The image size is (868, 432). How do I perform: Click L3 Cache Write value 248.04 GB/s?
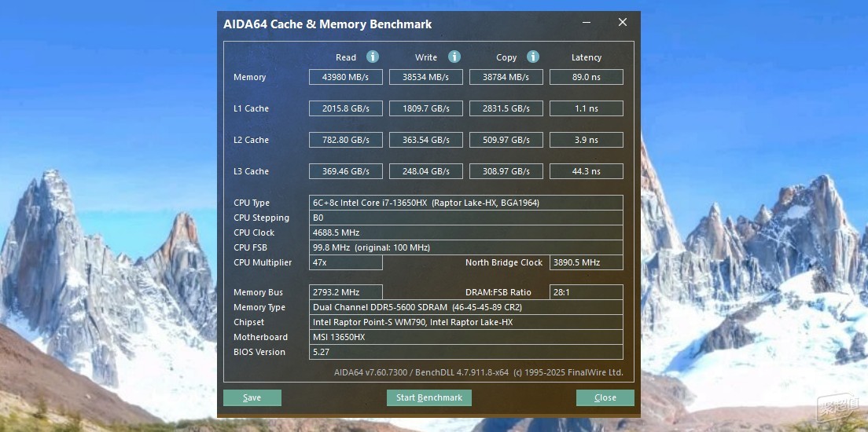(425, 171)
